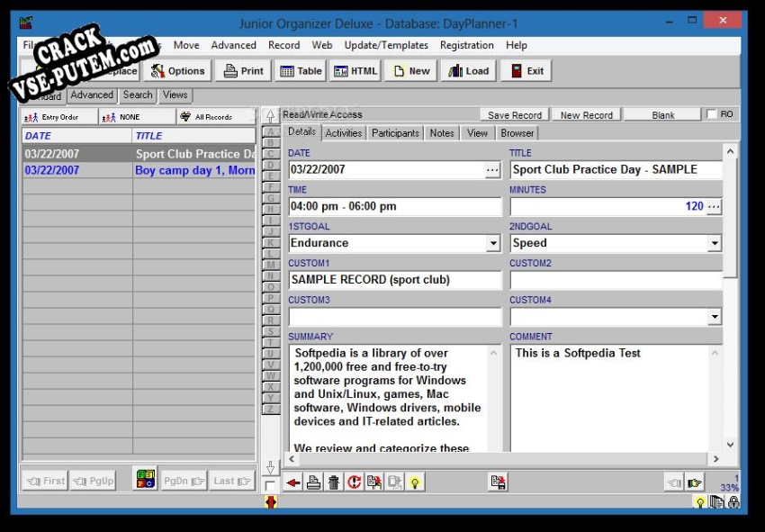This screenshot has width=765, height=532.
Task: Click the up arrow above alphabet index
Action: click(x=270, y=116)
